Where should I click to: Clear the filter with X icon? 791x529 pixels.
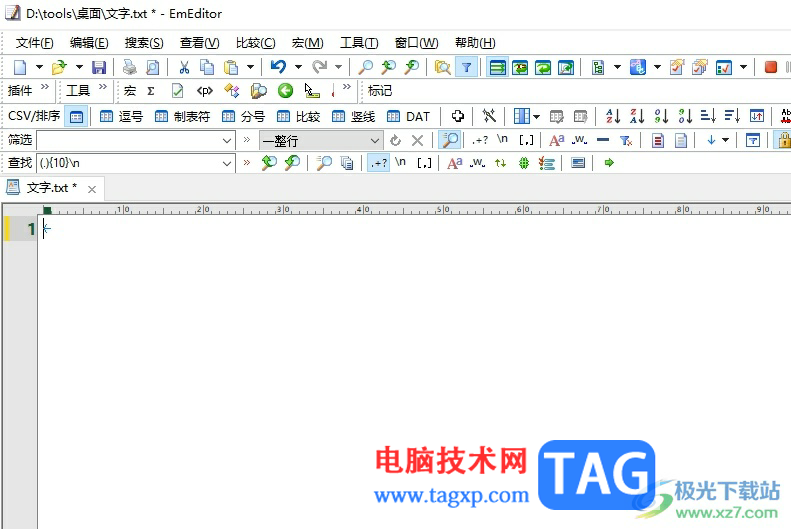click(x=417, y=140)
